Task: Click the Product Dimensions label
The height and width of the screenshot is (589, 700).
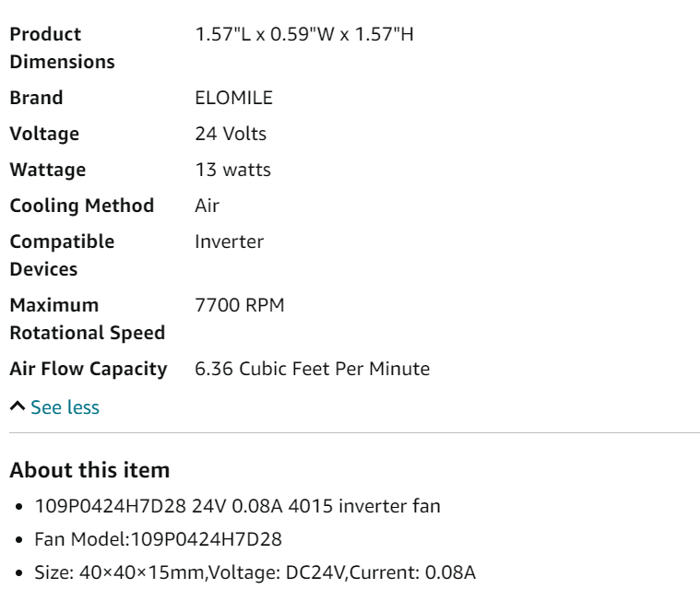Action: pyautogui.click(x=62, y=48)
